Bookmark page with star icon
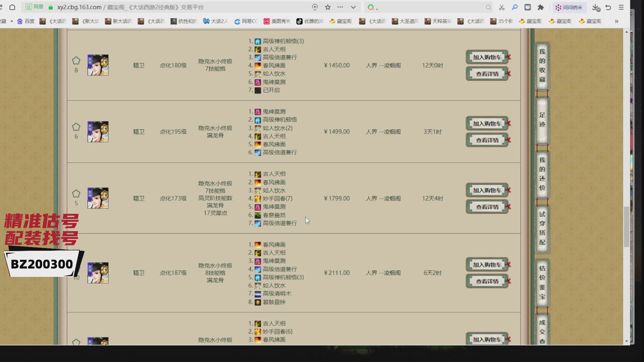The height and width of the screenshot is (362, 644). point(328,7)
